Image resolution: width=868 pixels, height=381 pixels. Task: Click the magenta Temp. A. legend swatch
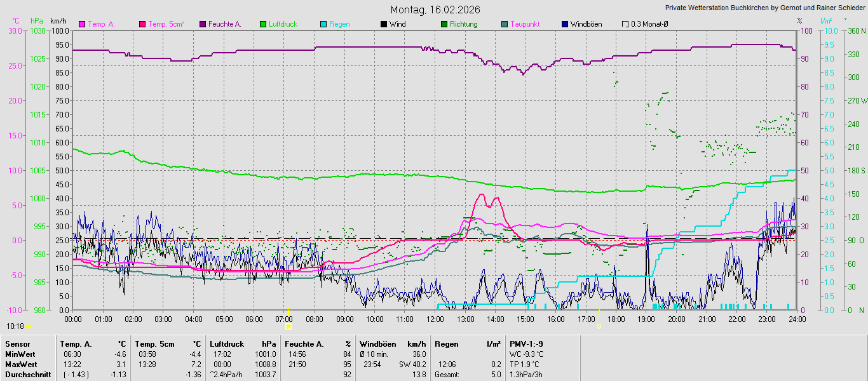pyautogui.click(x=81, y=24)
